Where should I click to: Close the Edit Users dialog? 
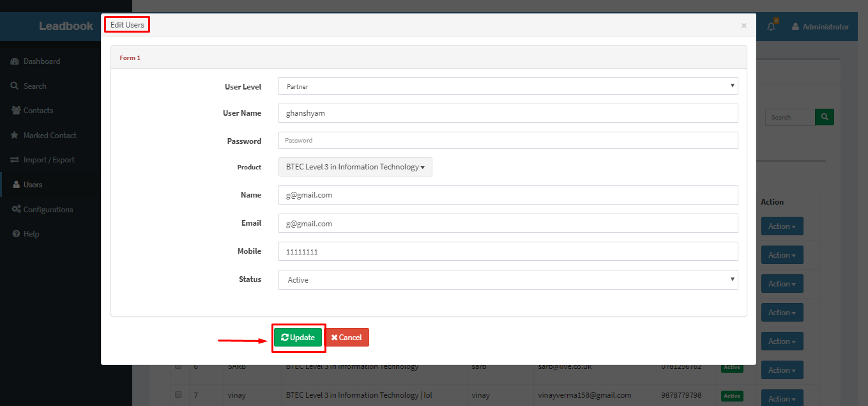coord(743,26)
